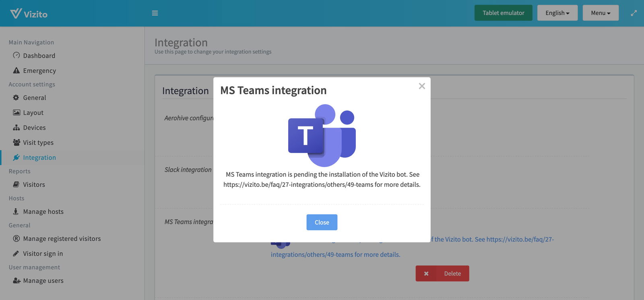Click the dialog's pending installation message text

point(322,180)
